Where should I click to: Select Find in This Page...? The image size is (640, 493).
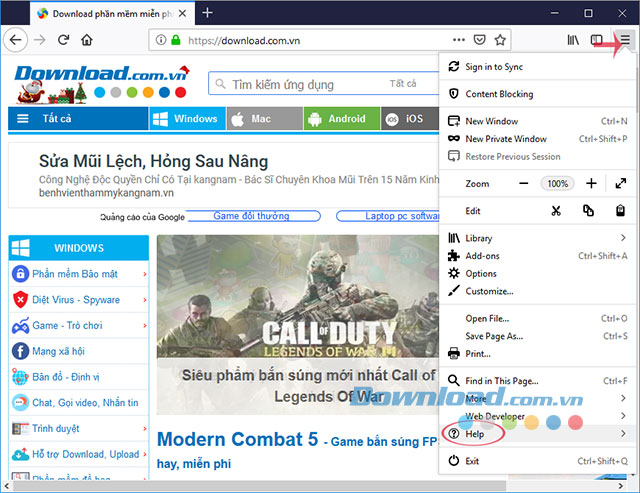tap(537, 381)
